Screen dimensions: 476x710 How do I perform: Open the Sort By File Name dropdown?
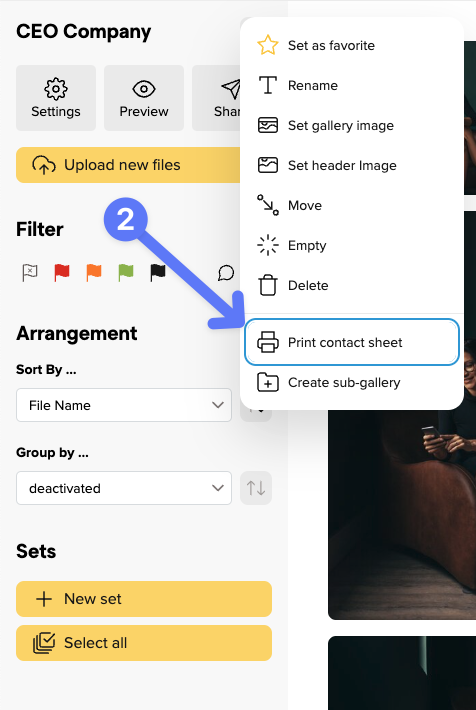click(124, 405)
